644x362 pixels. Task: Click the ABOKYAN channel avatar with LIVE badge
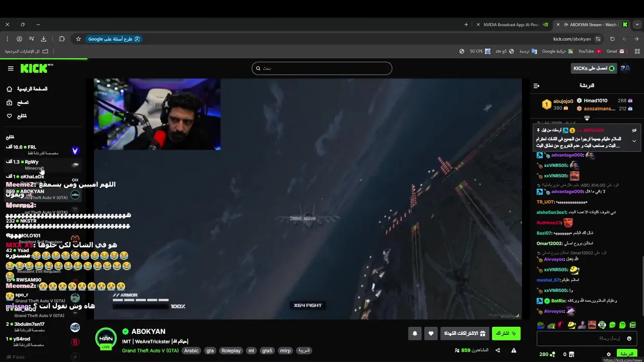pos(106,338)
